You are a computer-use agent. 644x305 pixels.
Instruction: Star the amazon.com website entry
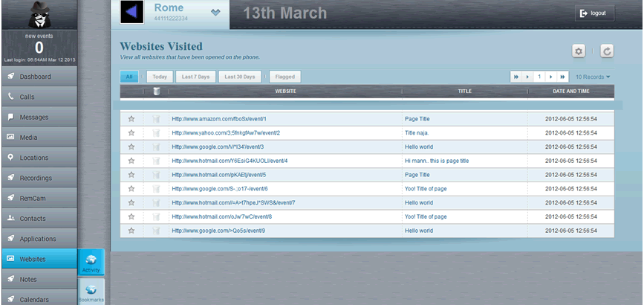point(131,119)
